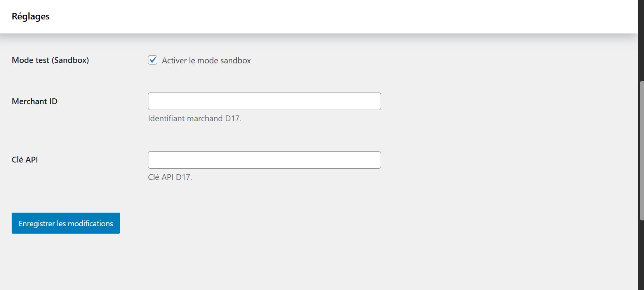Screen dimensions: 644x290
Task: Click the 'Clé API D17.' description text
Action: (170, 177)
